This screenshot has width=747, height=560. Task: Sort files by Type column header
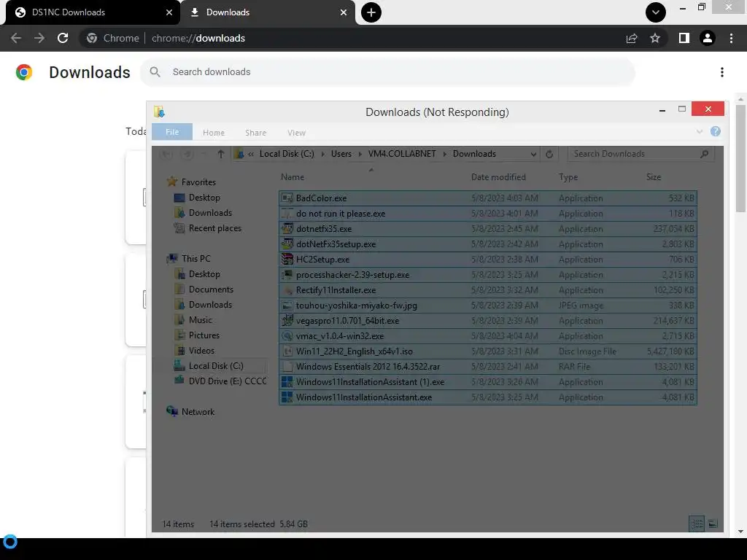[568, 177]
